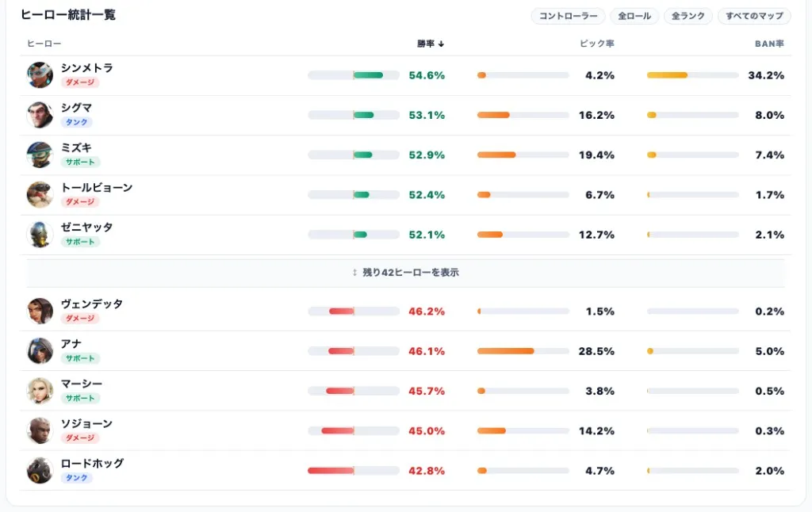Click the ミズキ pick rate bar
The width and height of the screenshot is (812, 512).
pos(523,155)
